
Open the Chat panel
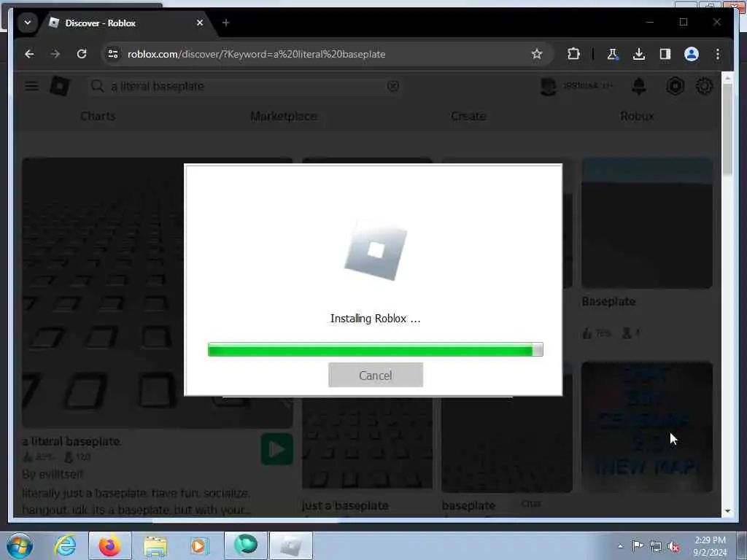531,504
